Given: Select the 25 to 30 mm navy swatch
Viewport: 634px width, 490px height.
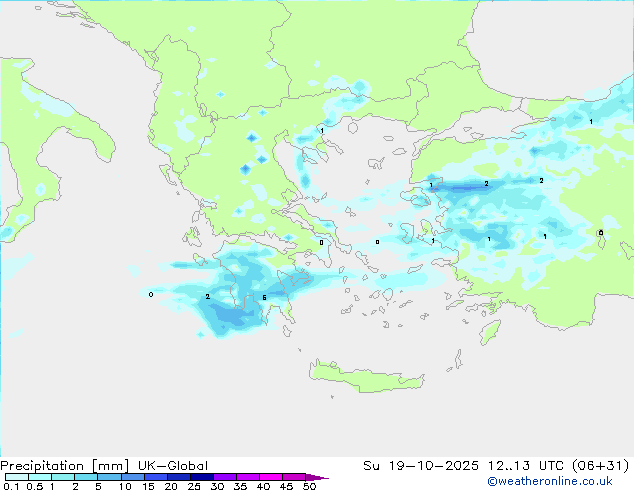Looking at the screenshot, I should (201, 477).
